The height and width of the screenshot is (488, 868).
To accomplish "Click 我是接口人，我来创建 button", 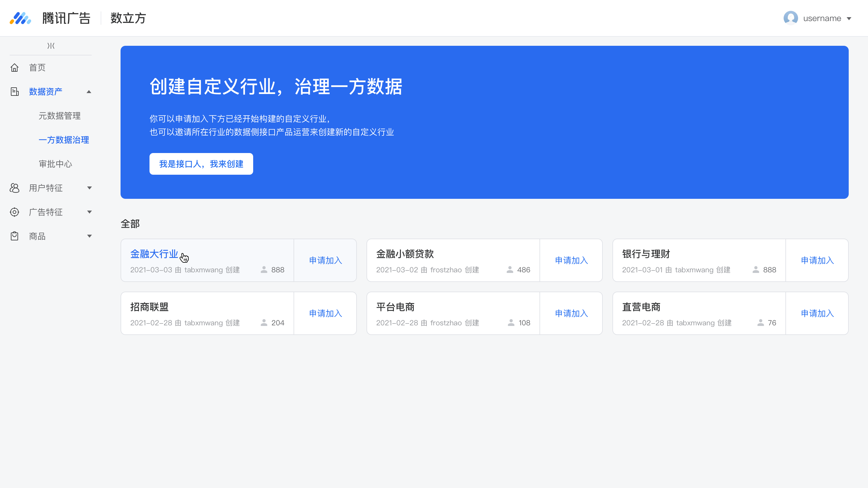I will 201,164.
